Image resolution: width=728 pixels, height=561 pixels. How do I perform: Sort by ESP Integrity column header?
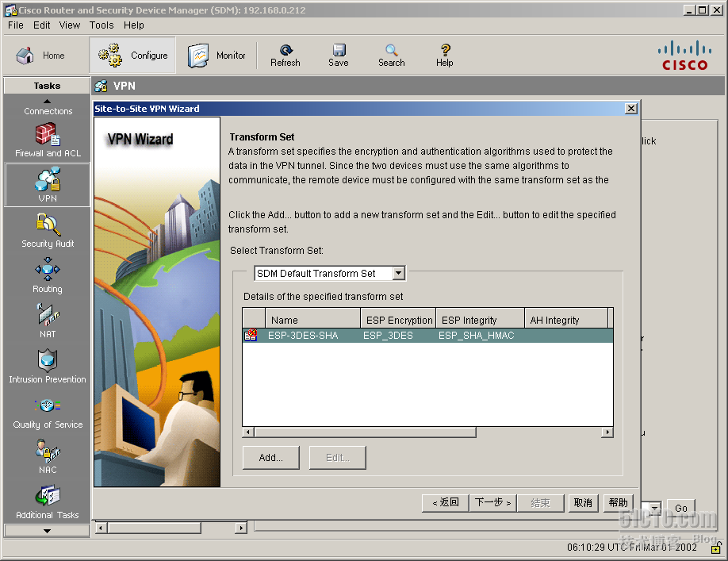(480, 320)
